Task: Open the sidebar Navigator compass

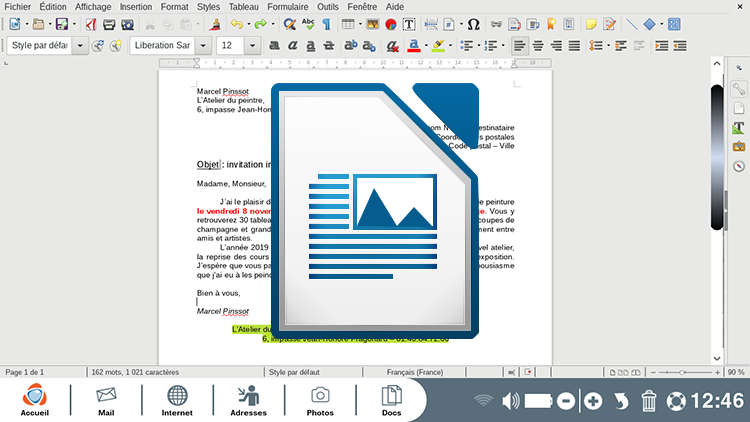Action: point(739,166)
